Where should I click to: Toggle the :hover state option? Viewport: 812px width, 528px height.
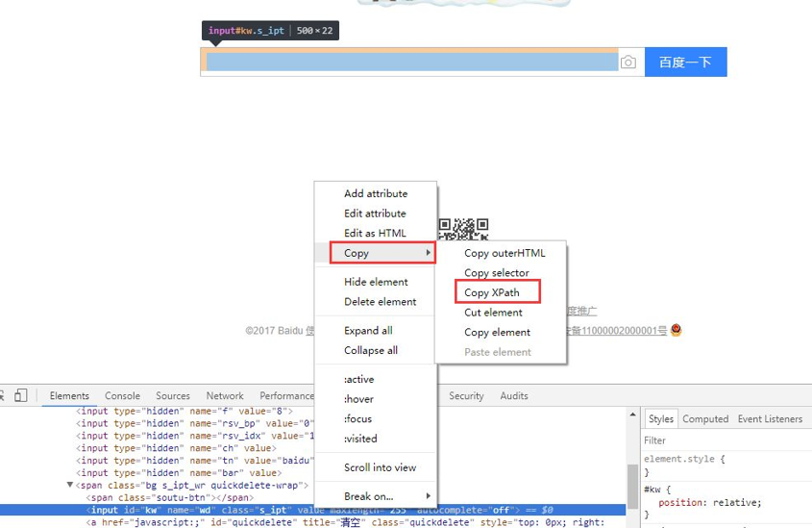[x=358, y=399]
